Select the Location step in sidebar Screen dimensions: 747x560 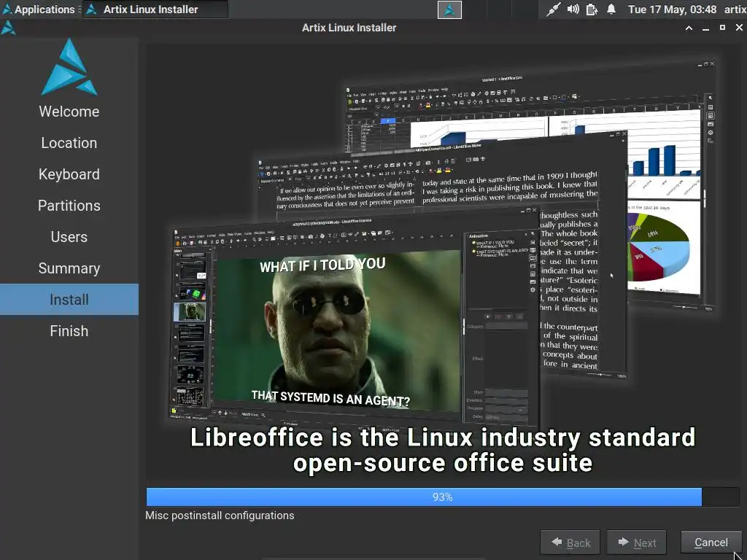pos(69,143)
